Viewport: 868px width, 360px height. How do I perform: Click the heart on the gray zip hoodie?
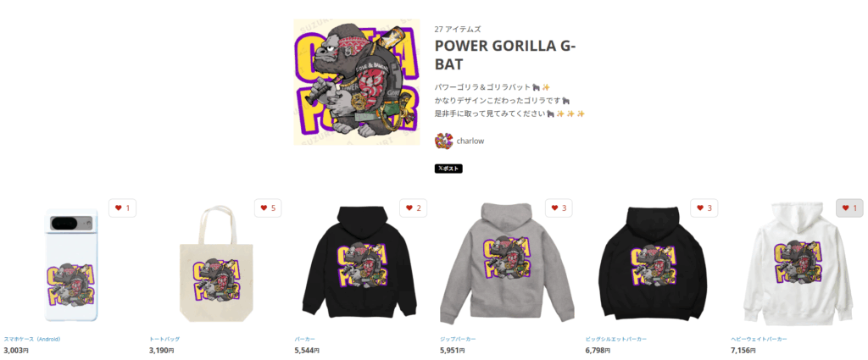[x=559, y=208]
